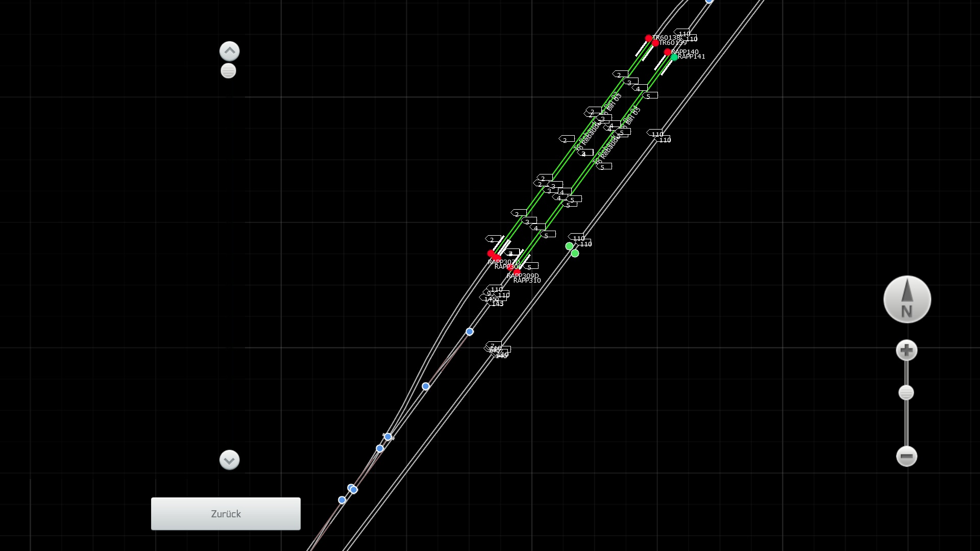Select the red TR60138 signal marker

pos(648,38)
